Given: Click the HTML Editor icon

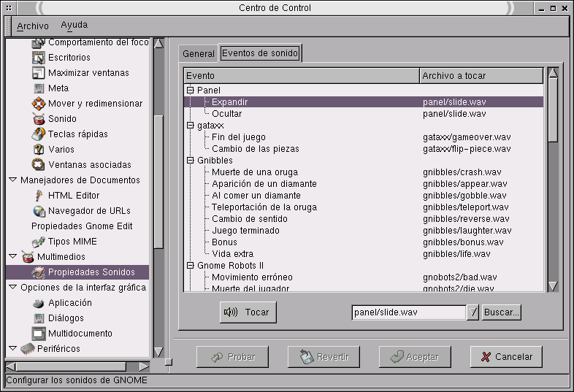Looking at the screenshot, I should tap(39, 196).
